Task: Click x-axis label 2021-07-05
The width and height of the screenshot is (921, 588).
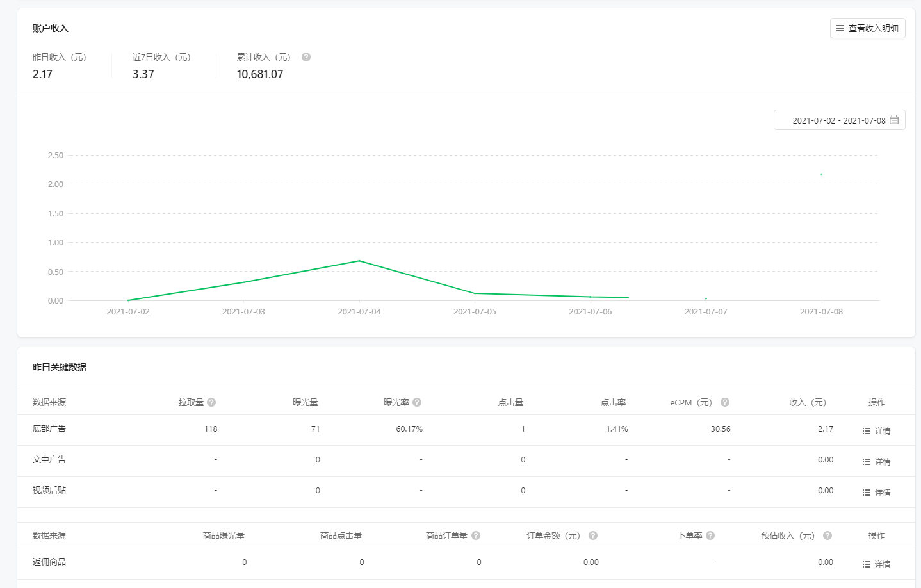Action: [x=475, y=312]
